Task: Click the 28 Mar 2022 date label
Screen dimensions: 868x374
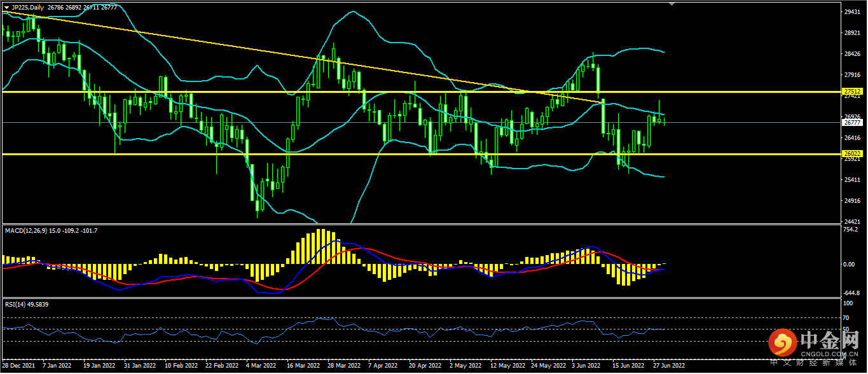Action: tap(343, 366)
